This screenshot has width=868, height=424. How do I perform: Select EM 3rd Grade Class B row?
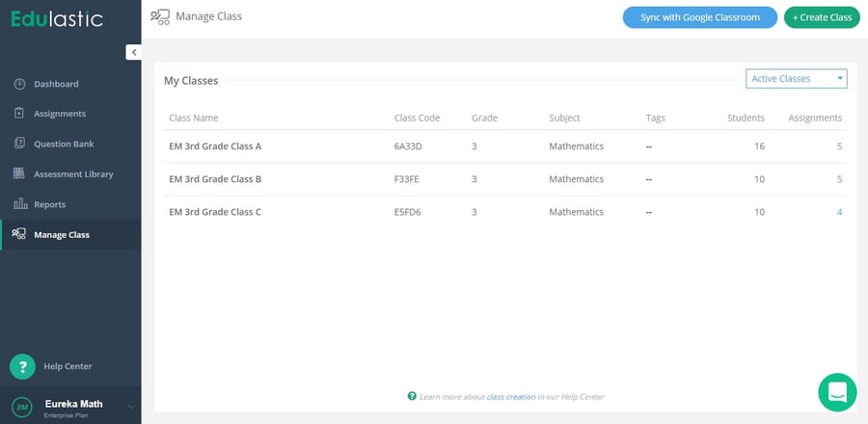tap(215, 179)
